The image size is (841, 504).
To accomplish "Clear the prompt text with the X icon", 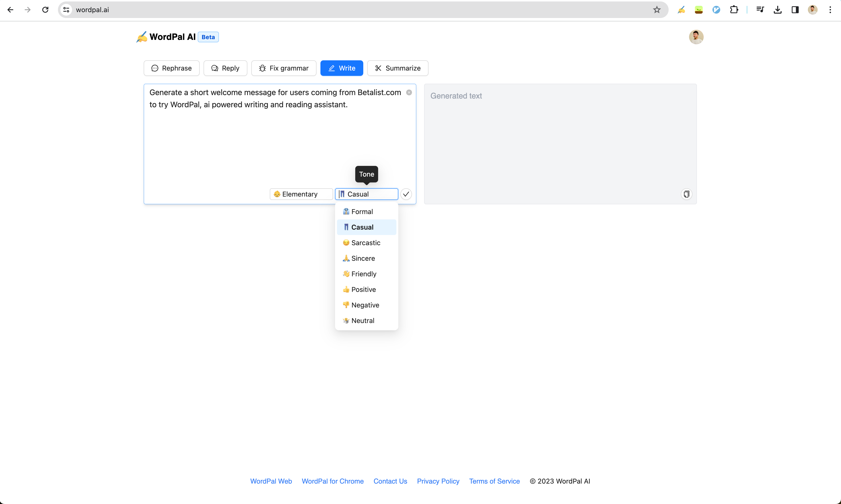I will 409,92.
